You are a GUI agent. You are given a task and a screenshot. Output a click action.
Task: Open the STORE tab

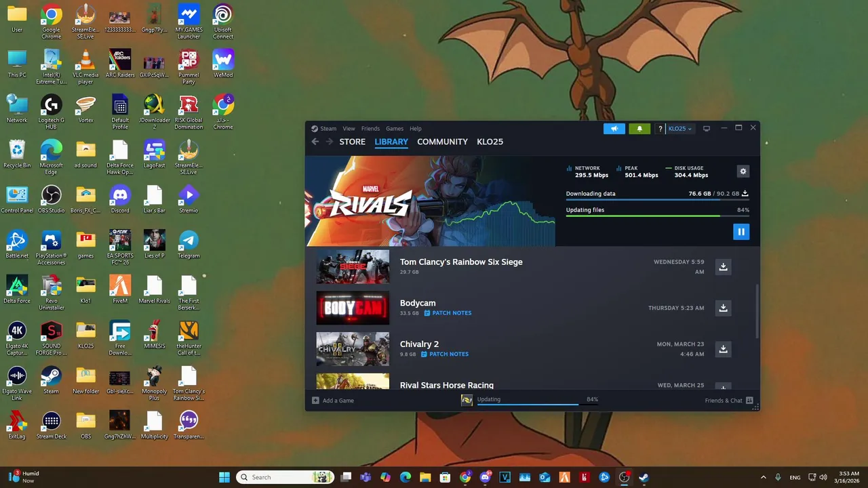pos(352,142)
